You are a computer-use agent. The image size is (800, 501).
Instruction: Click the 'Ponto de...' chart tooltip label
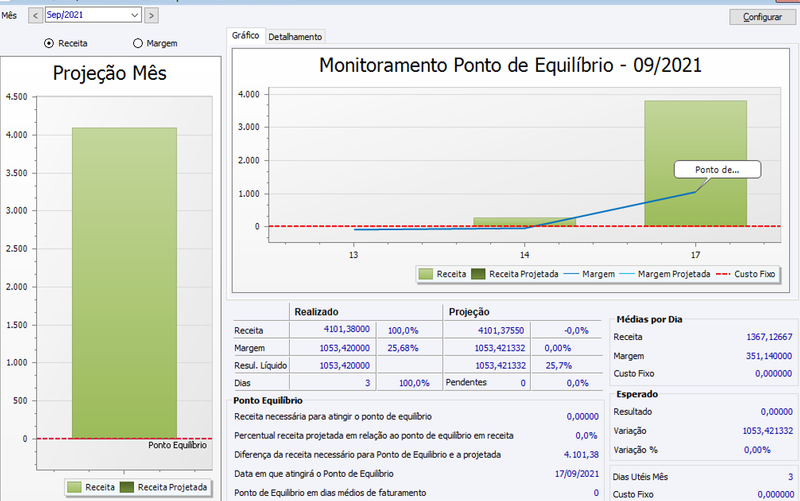pos(717,170)
